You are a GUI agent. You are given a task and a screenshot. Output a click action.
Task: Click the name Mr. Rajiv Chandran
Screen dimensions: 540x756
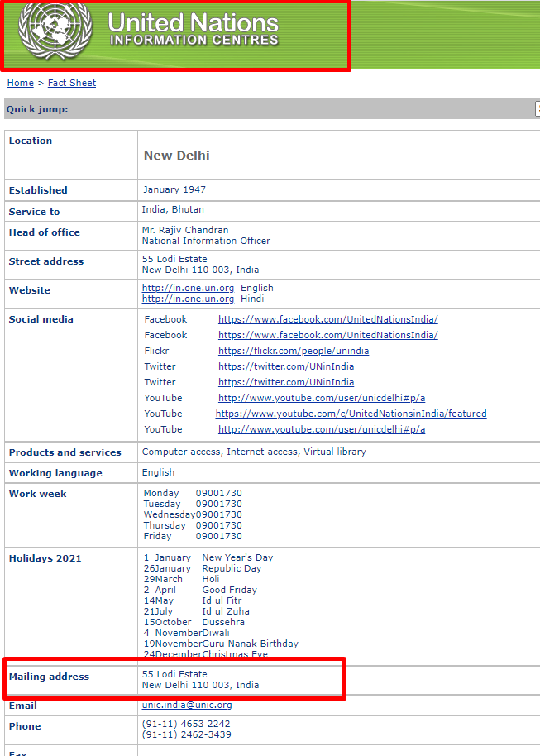[x=185, y=230]
